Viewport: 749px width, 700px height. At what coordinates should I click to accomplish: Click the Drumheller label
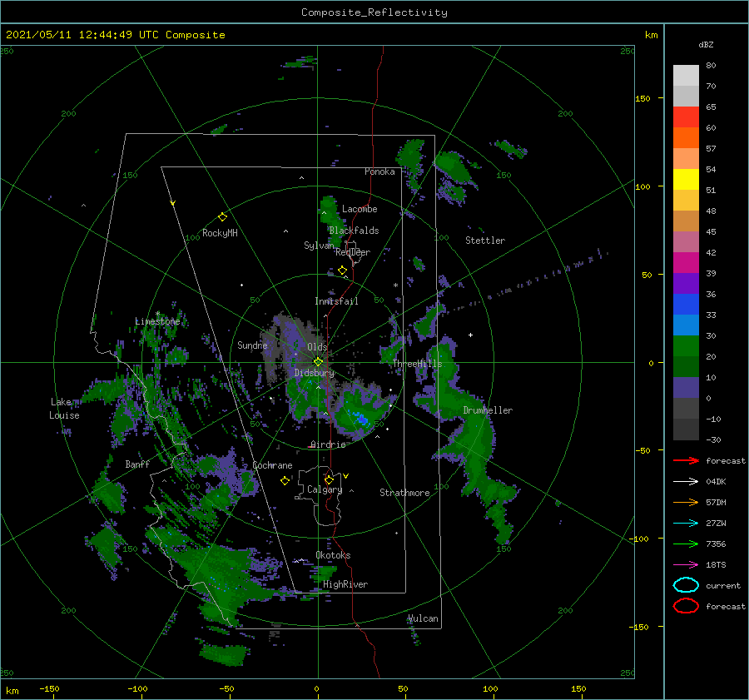coord(488,410)
